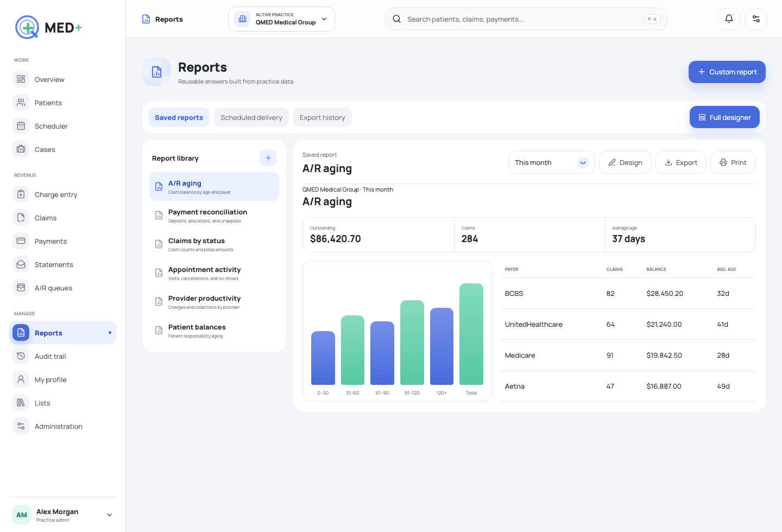
Task: Open the Lists books icon
Action: pyautogui.click(x=21, y=403)
